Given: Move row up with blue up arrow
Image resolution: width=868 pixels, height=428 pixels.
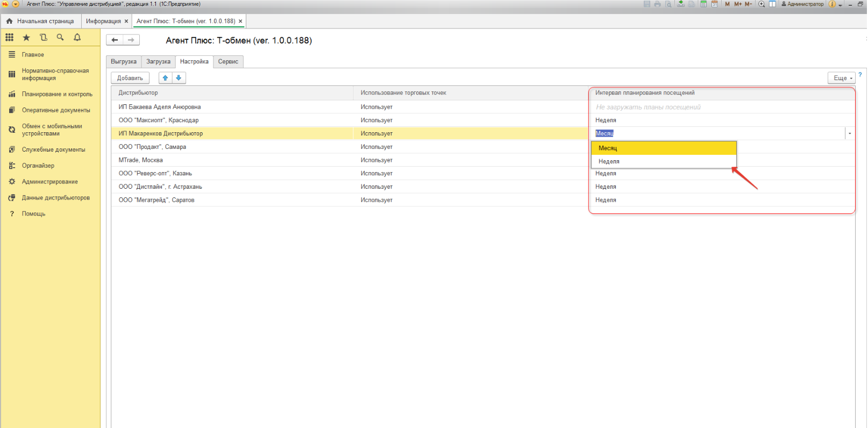Looking at the screenshot, I should 166,78.
